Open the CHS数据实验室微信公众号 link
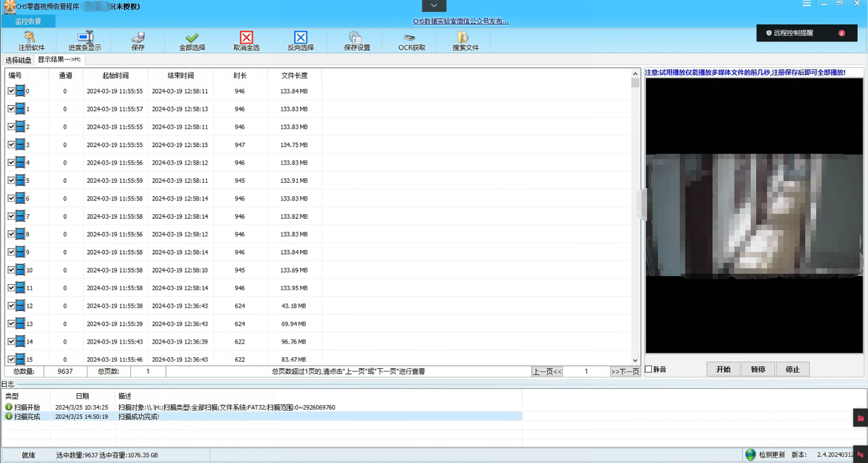Screen dimensions: 868x463 (460, 21)
